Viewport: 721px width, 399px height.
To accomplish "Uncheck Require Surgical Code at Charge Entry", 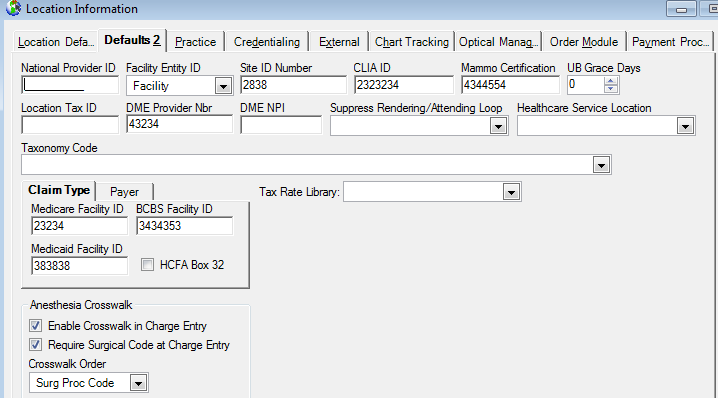I will pos(35,345).
